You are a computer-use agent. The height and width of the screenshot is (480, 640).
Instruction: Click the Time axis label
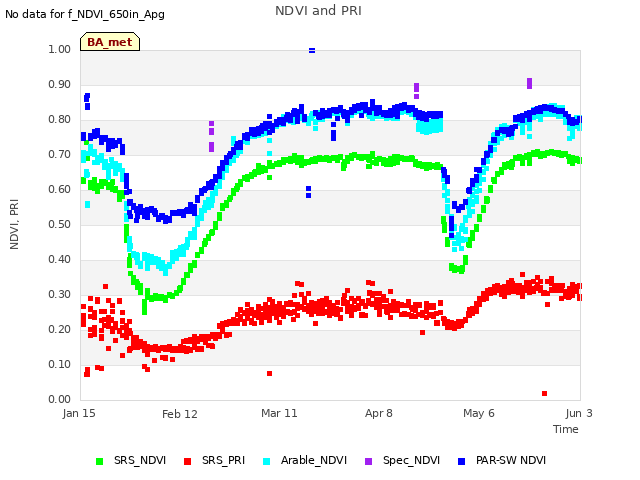click(566, 429)
